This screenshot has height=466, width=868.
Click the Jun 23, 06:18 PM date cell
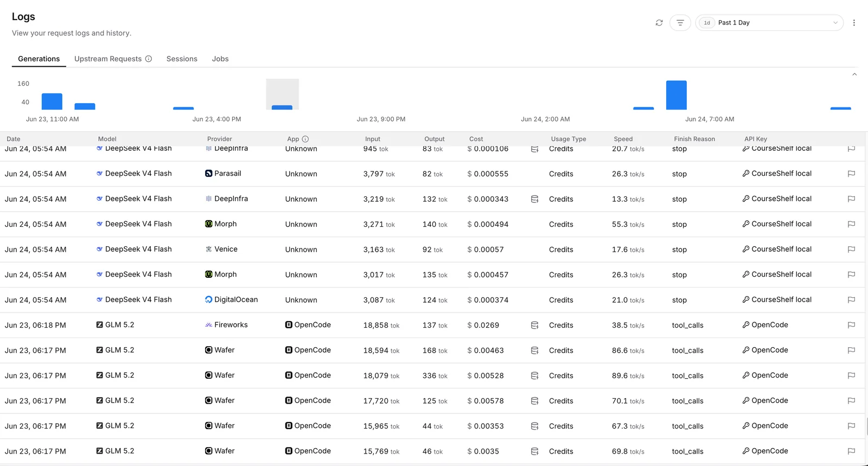pyautogui.click(x=35, y=325)
